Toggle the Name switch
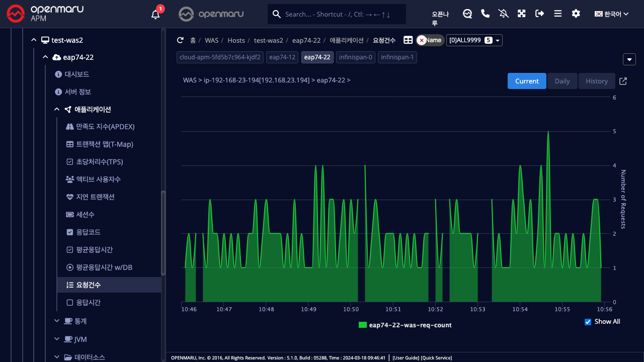 430,40
